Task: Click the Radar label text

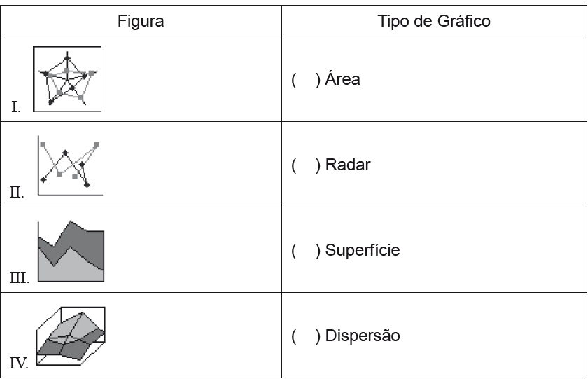Action: [348, 165]
